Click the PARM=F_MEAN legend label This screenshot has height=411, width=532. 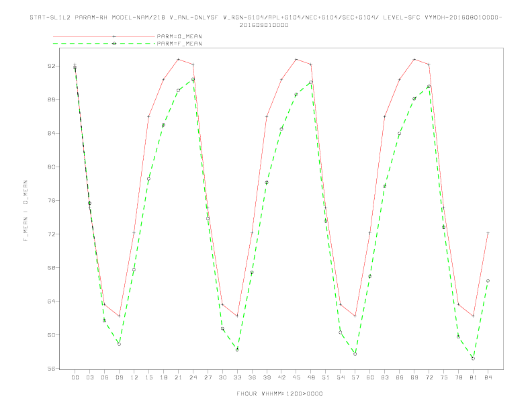[x=179, y=44]
